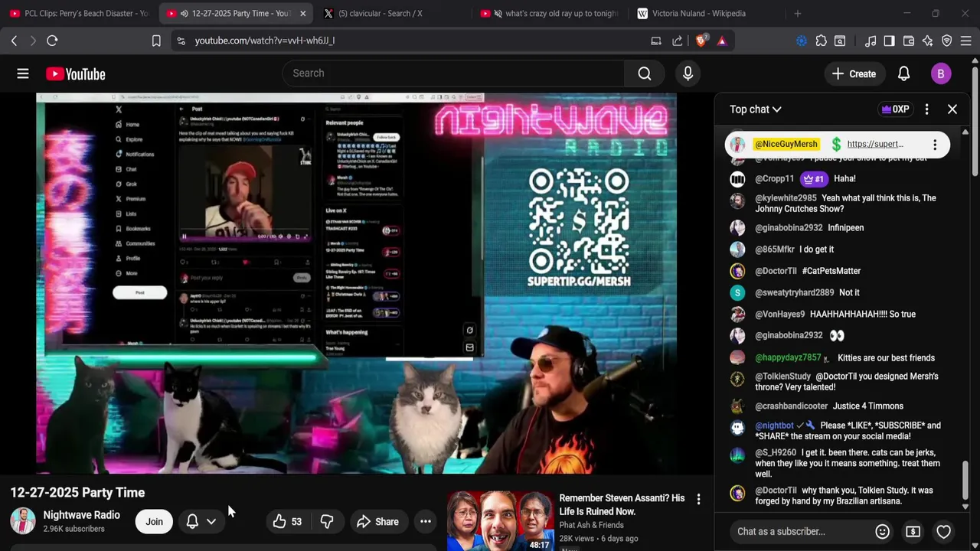This screenshot has width=980, height=551.
Task: Open the 0XP channel points button
Action: pos(895,109)
